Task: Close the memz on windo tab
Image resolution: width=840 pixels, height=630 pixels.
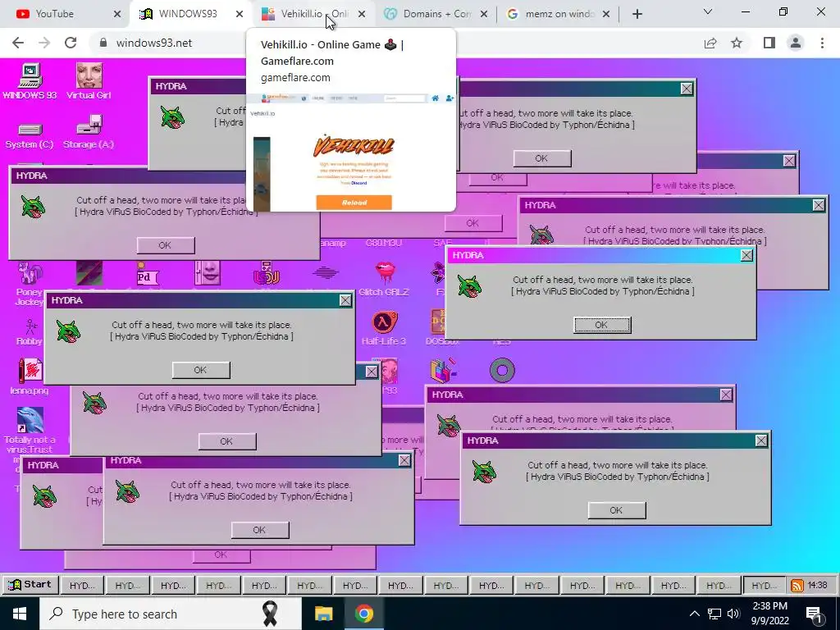Action: tap(606, 14)
